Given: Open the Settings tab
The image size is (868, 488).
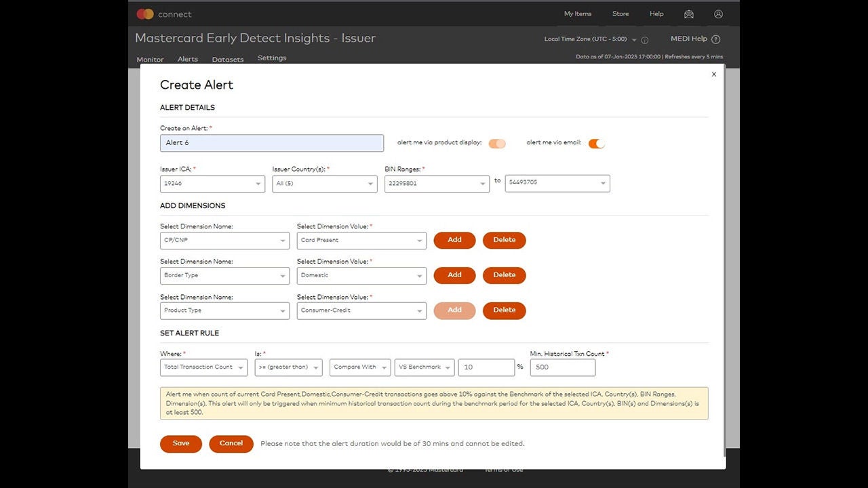Looking at the screenshot, I should click(272, 58).
